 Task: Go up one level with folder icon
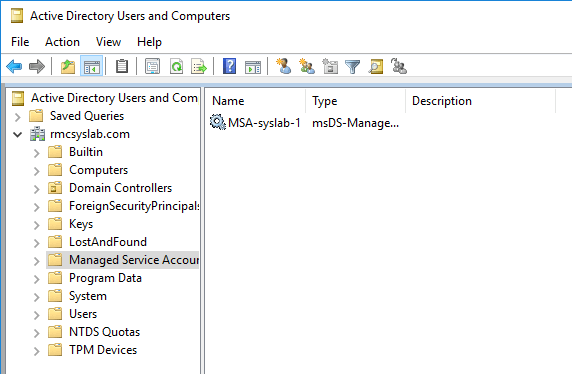[x=68, y=67]
